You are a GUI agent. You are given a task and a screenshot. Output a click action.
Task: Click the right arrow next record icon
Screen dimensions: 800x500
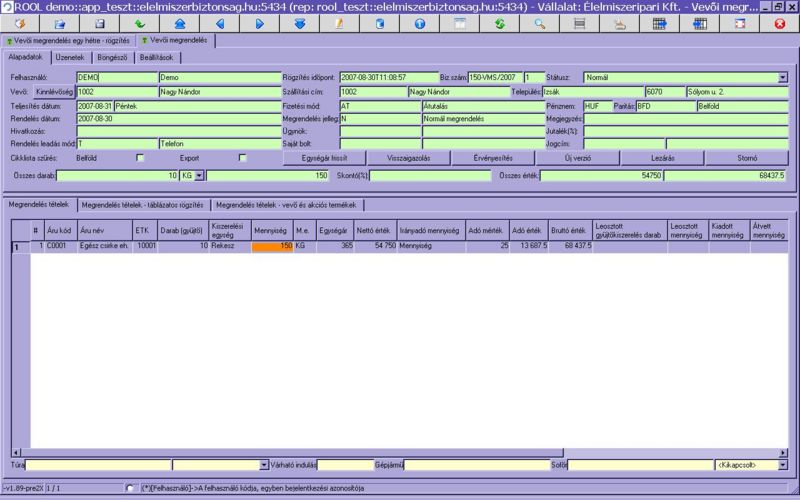coord(259,22)
